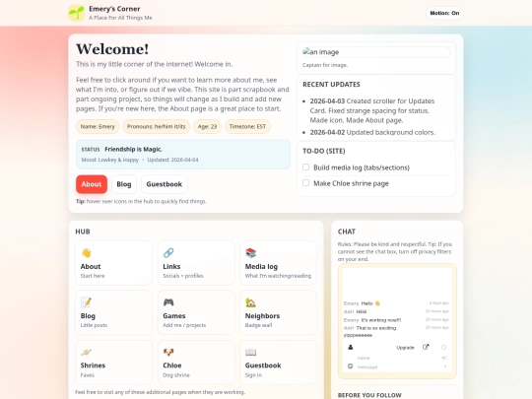Click the Shrines Faves label

[x=88, y=375]
